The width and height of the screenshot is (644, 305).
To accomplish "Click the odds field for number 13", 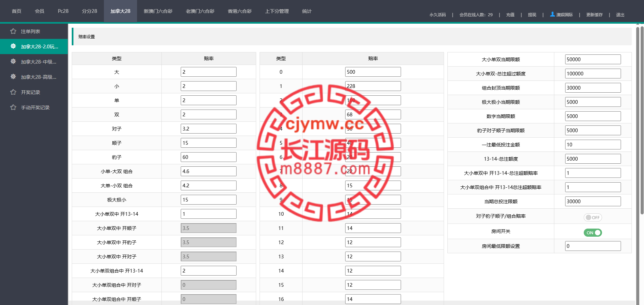I will (x=373, y=256).
